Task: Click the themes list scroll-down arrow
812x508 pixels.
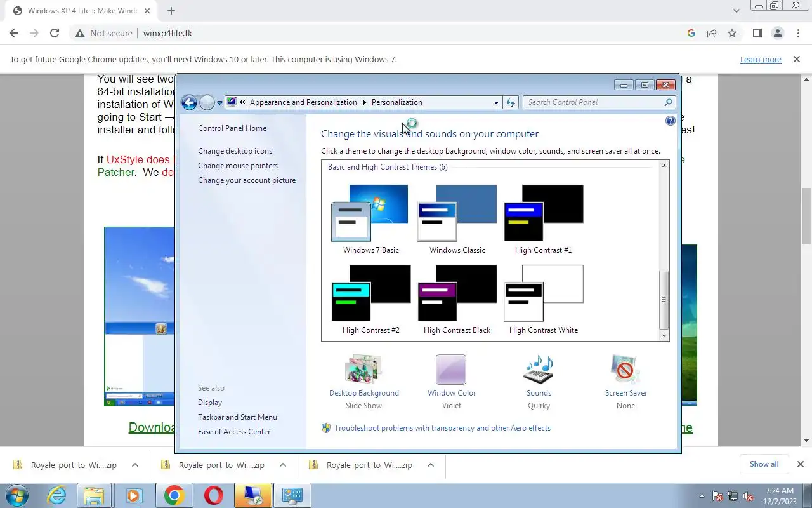Action: point(664,335)
